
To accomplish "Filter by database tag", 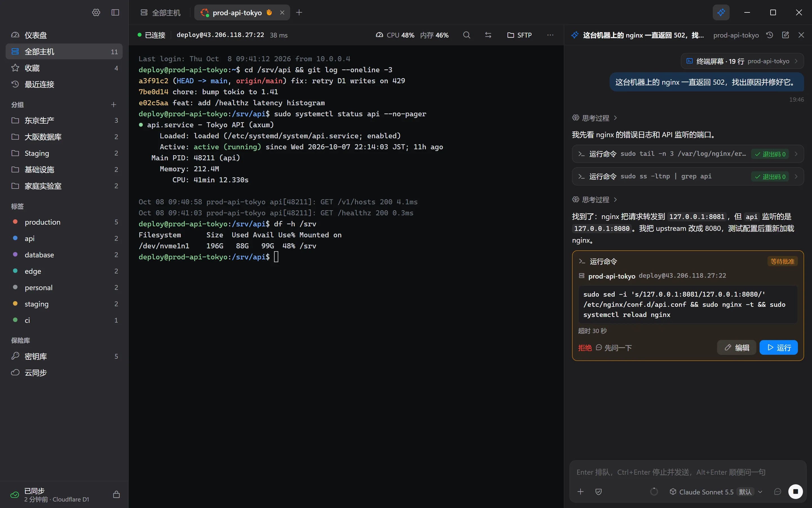I will pos(64,255).
